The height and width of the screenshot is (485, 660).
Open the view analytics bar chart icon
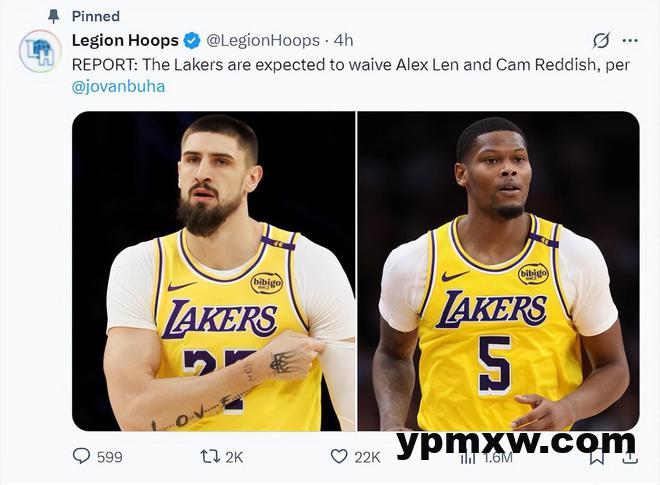(468, 457)
